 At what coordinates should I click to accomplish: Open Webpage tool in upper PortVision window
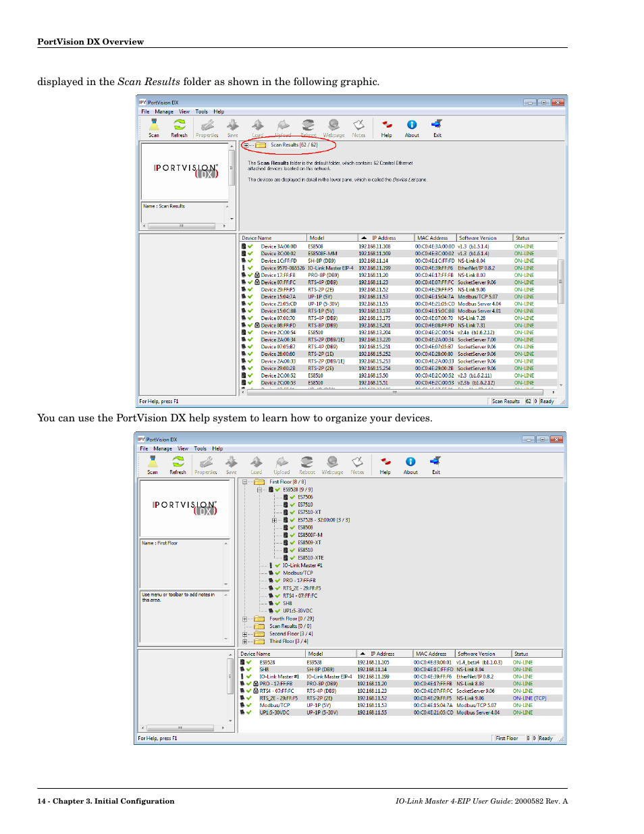click(333, 128)
